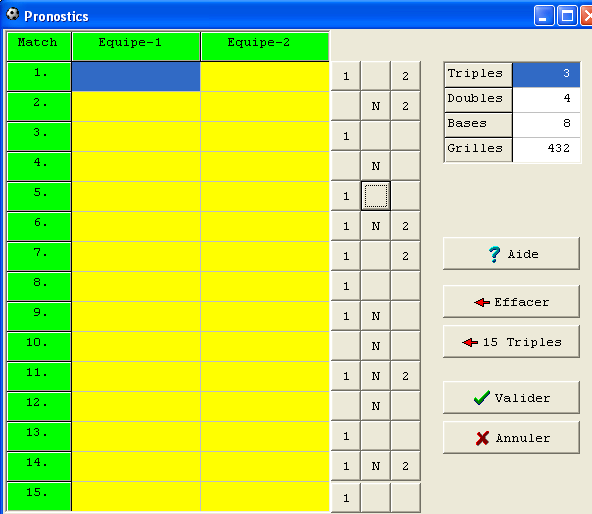
Task: Select the Equipe-1 cell for match 8
Action: click(x=136, y=286)
